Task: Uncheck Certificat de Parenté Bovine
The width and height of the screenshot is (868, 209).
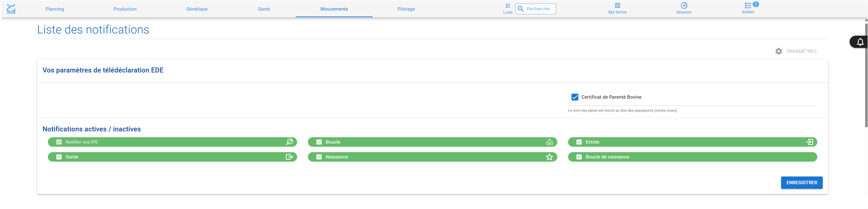Action: [575, 97]
